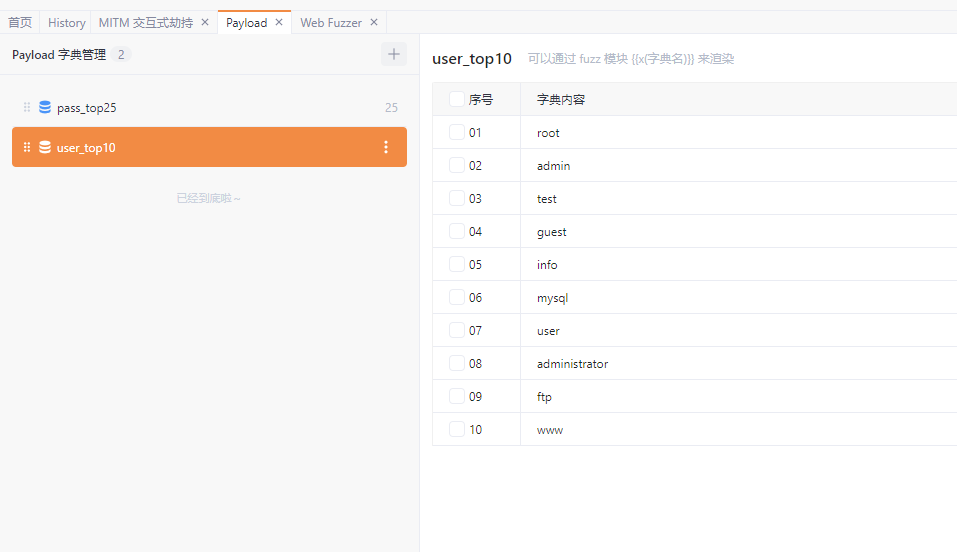Check the box for row 05 info
This screenshot has height=552, width=957.
[x=457, y=264]
